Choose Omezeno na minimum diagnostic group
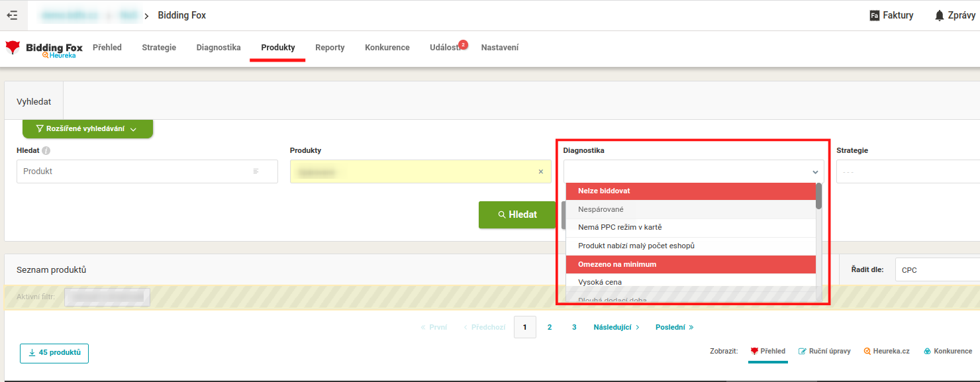 coord(691,264)
